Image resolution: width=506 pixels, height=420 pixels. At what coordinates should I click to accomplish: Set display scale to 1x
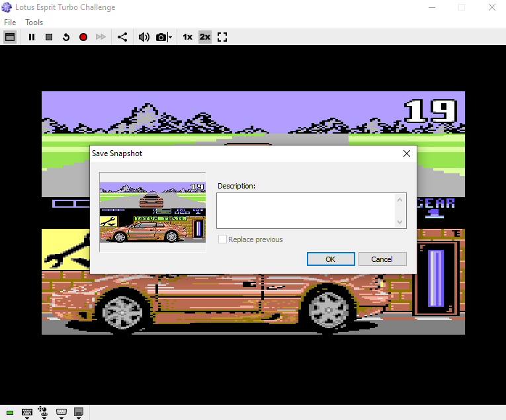click(187, 37)
